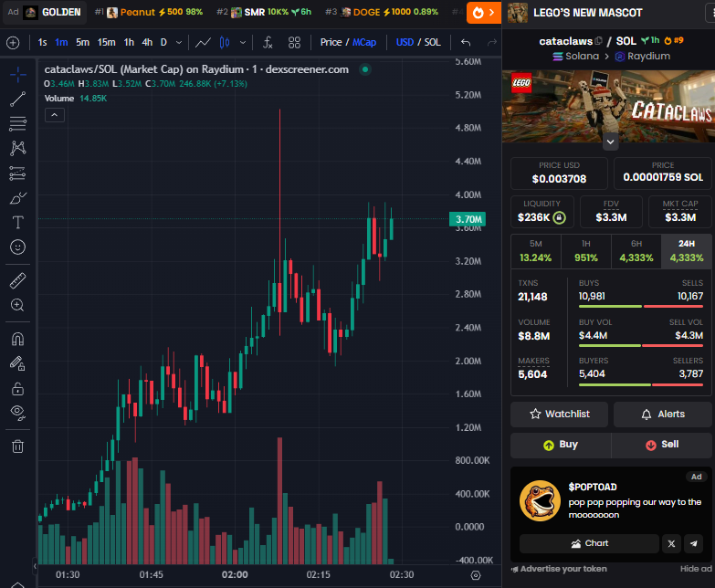This screenshot has width=715, height=588.
Task: Switch chart to MCap mode
Action: coord(363,42)
